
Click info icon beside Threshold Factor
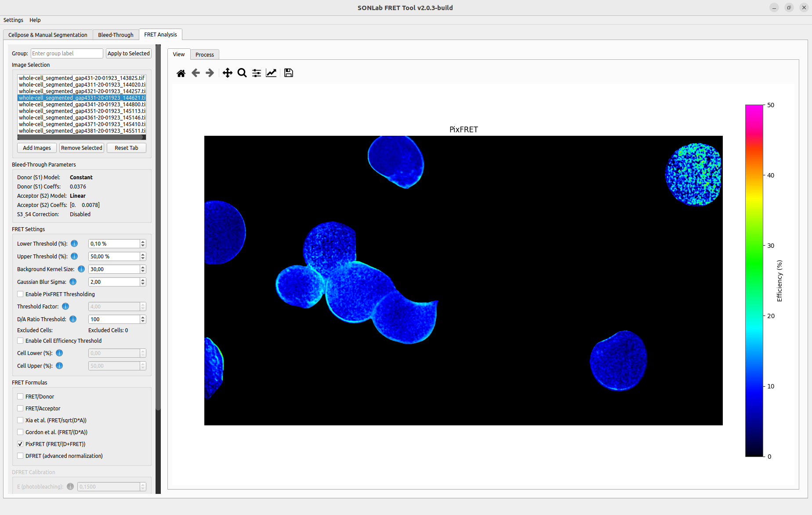point(65,306)
